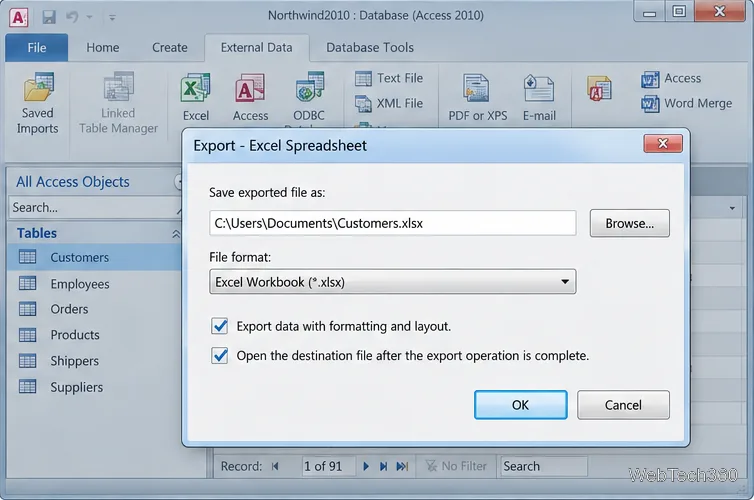754x500 pixels.
Task: Go to next record
Action: 366,466
